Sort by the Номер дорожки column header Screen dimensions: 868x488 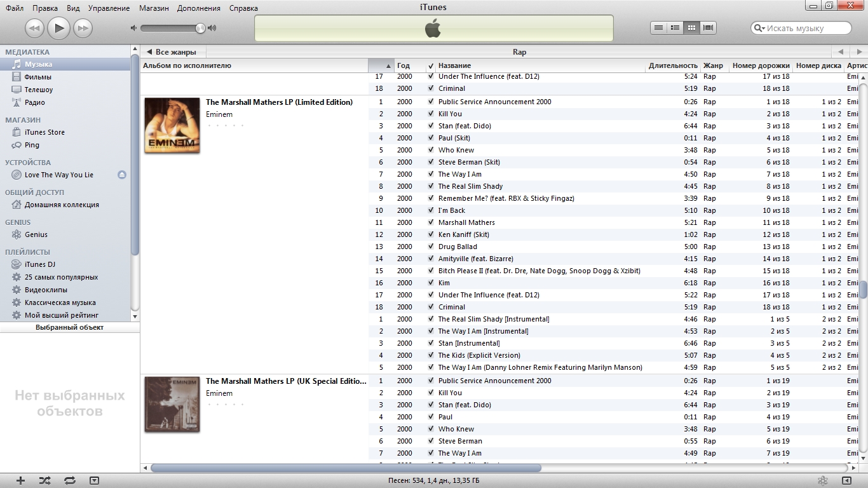[x=761, y=65]
